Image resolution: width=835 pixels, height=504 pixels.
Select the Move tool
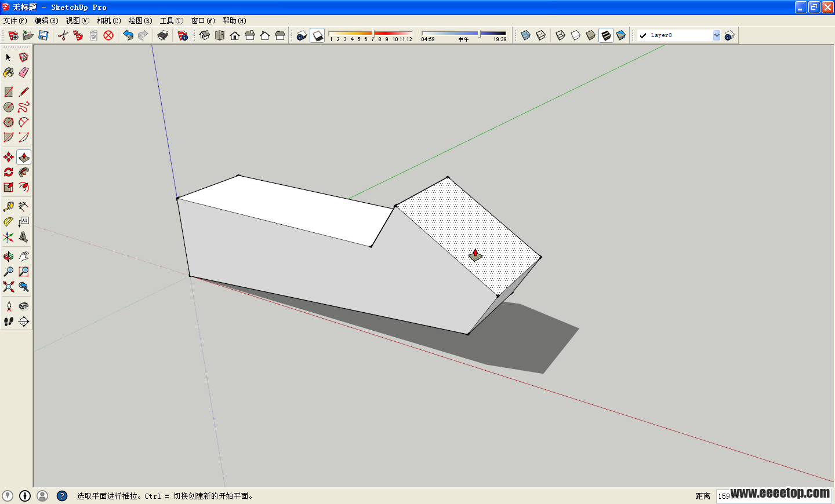point(9,157)
